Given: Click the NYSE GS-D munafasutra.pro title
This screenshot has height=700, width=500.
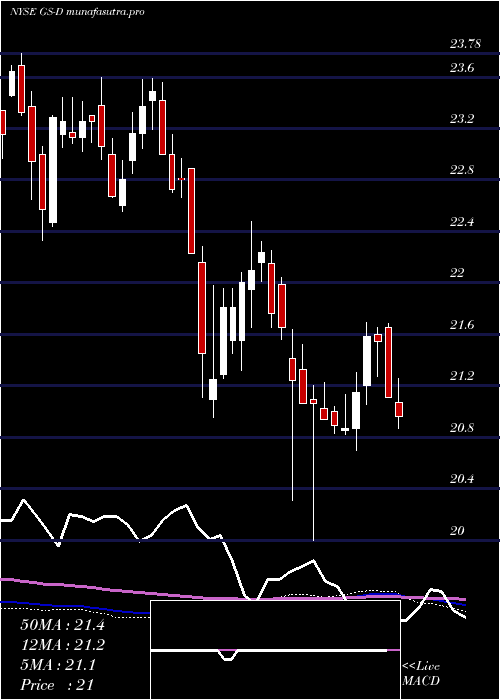Looking at the screenshot, I should click(77, 12).
